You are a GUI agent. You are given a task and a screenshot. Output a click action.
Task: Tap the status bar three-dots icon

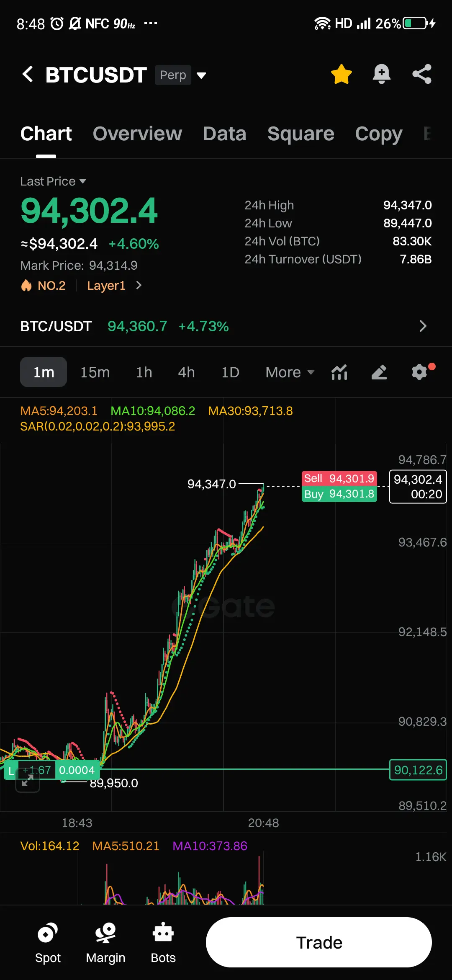(151, 23)
